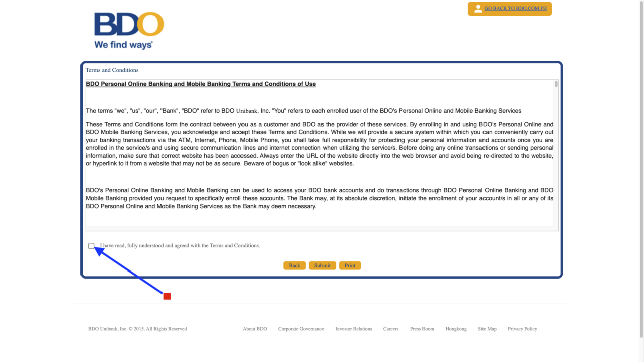Screen dimensions: 644x362
Task: Tick the Terms and Conditions agreement checkbox
Action: coord(91,246)
